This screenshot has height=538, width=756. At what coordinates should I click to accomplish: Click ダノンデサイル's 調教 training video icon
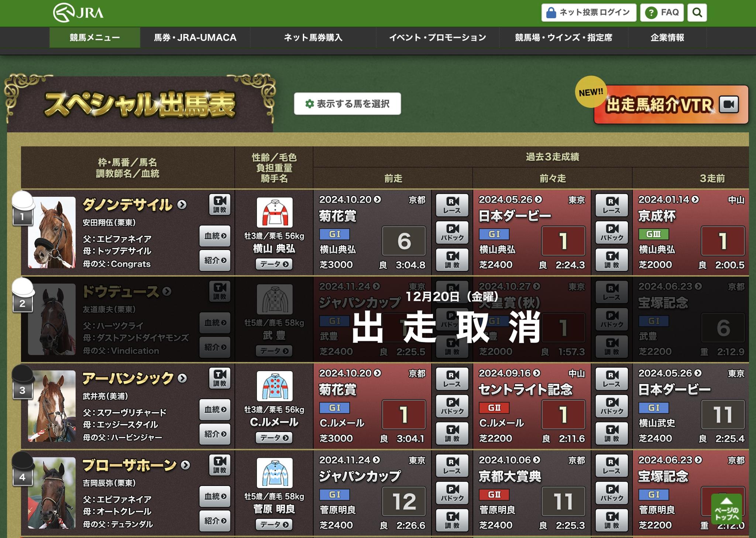pyautogui.click(x=220, y=204)
